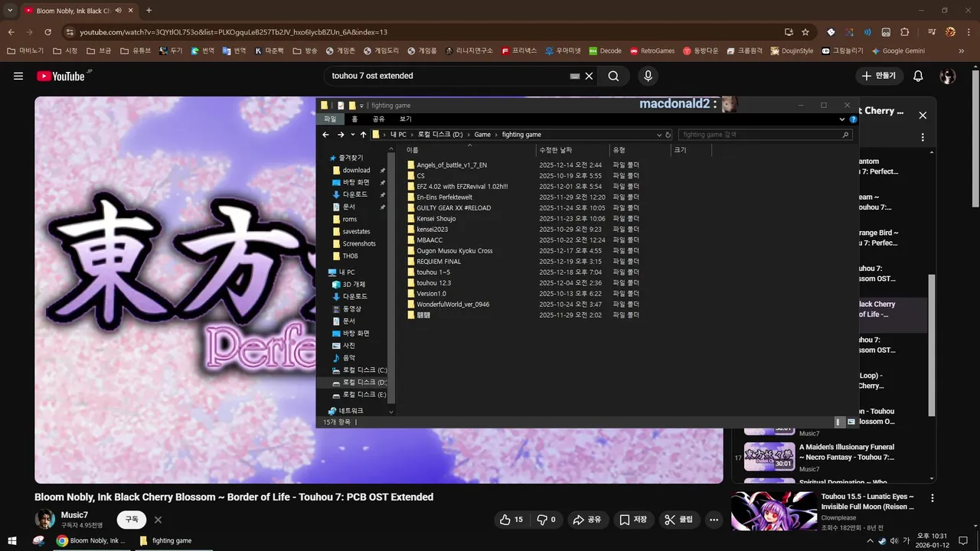This screenshot has height=551, width=980.
Task: Dismiss the X beside the 구독 button
Action: click(x=158, y=520)
